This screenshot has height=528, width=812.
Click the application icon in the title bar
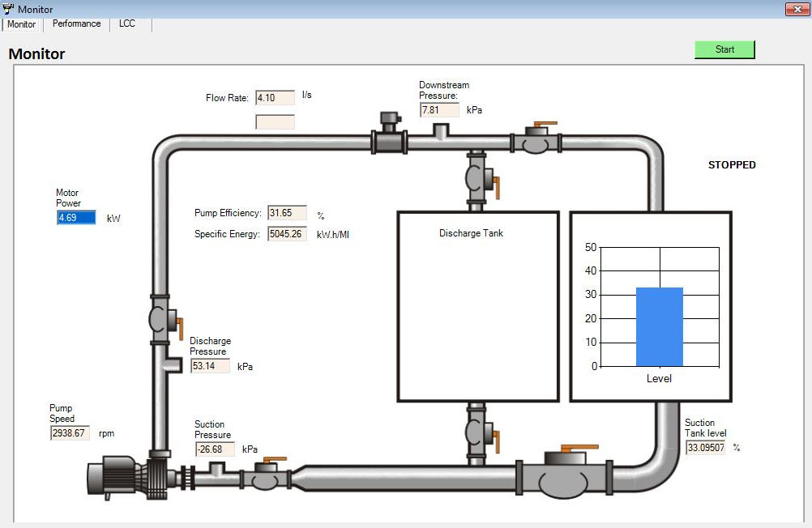pos(8,9)
